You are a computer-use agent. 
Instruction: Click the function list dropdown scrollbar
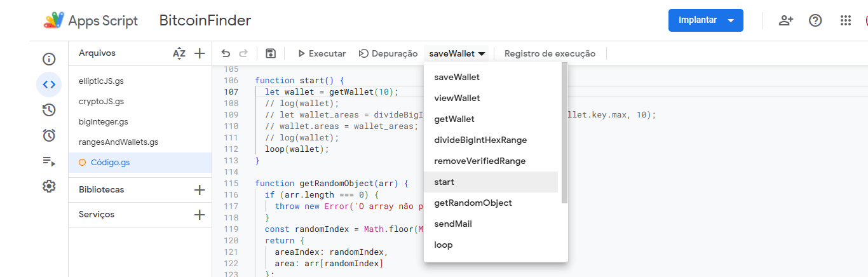564,133
